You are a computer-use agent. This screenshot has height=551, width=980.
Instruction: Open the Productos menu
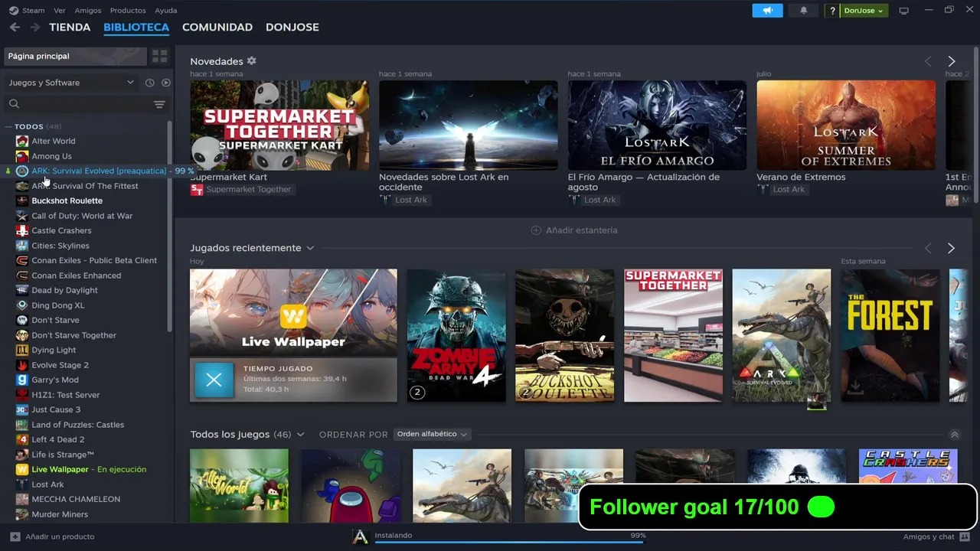[x=128, y=11]
